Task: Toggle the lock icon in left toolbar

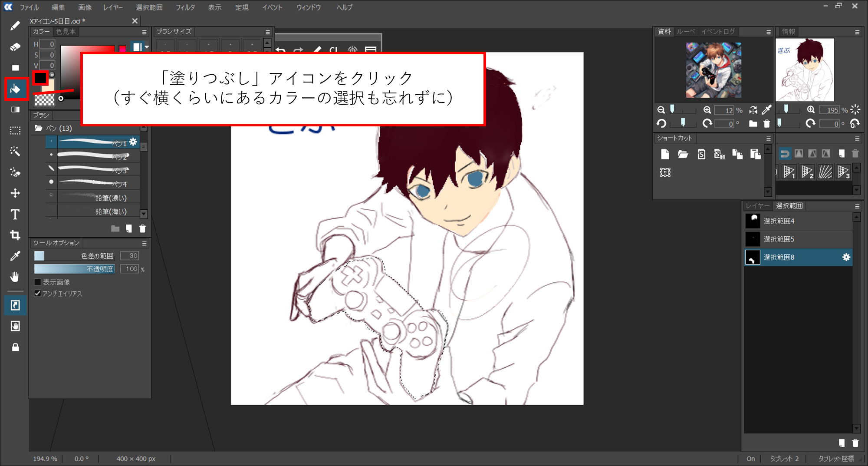Action: tap(15, 347)
